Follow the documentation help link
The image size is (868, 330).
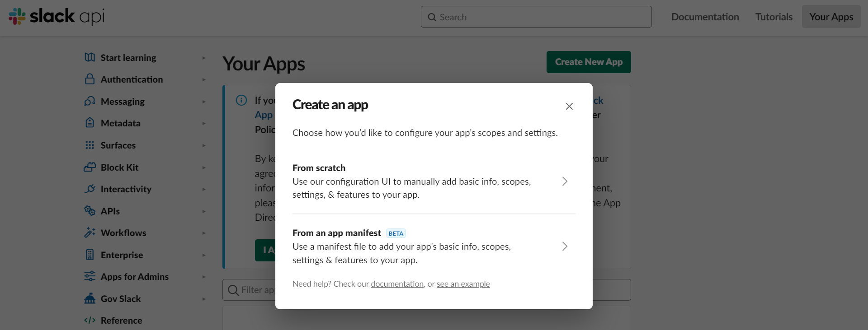(x=397, y=284)
